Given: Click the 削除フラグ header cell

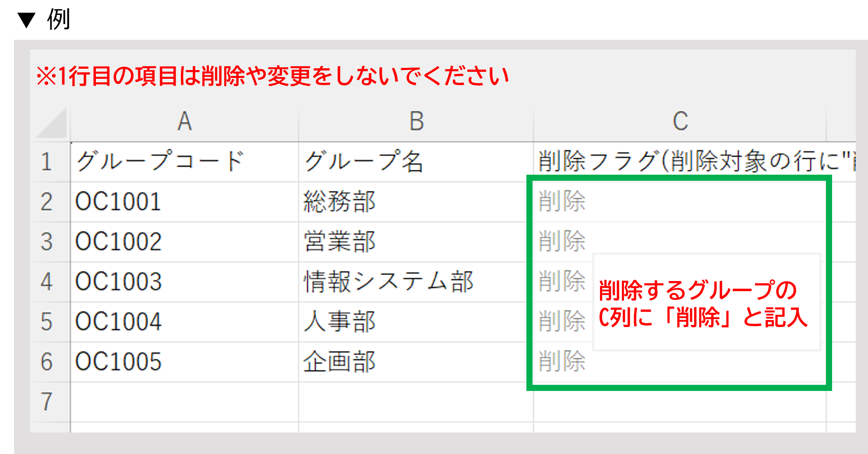Looking at the screenshot, I should (x=680, y=162).
